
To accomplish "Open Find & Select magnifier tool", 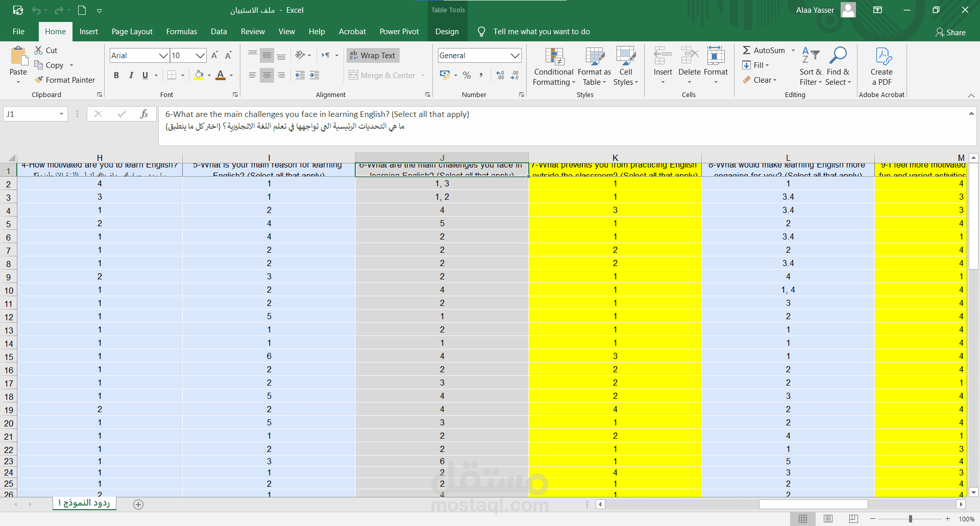I will coord(838,55).
